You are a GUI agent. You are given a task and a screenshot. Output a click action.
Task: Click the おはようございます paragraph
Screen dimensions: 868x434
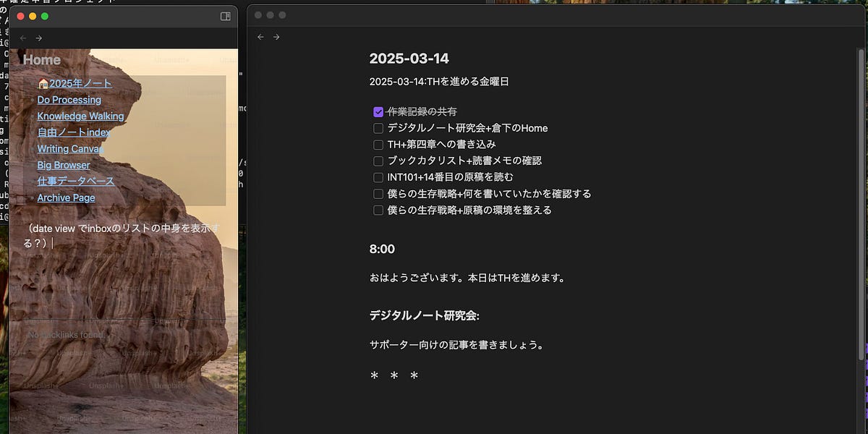click(x=467, y=278)
